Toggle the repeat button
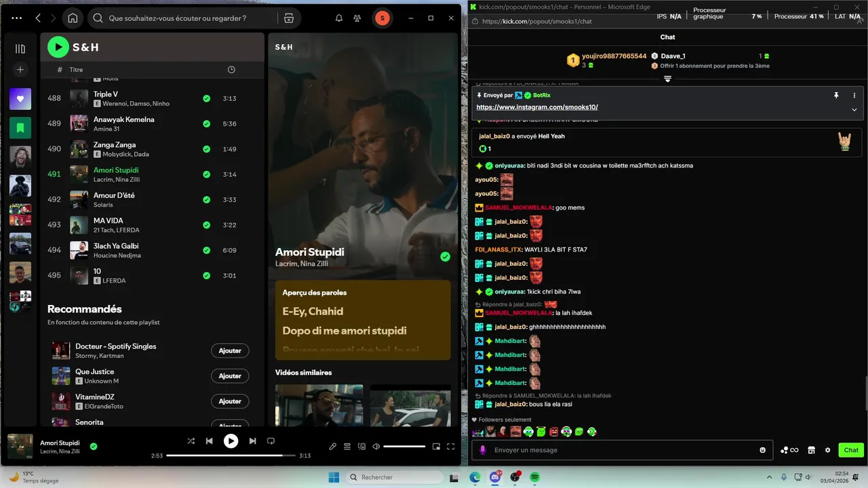 [271, 441]
